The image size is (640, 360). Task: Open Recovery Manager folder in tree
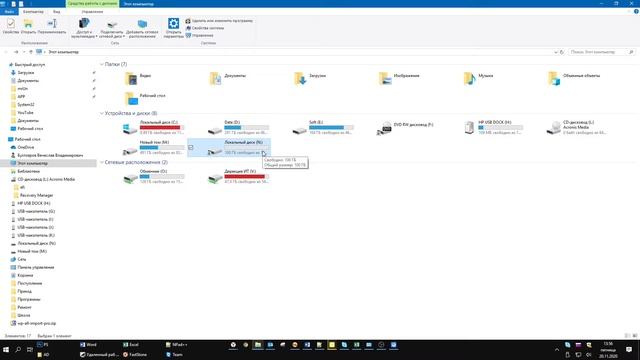pos(36,195)
